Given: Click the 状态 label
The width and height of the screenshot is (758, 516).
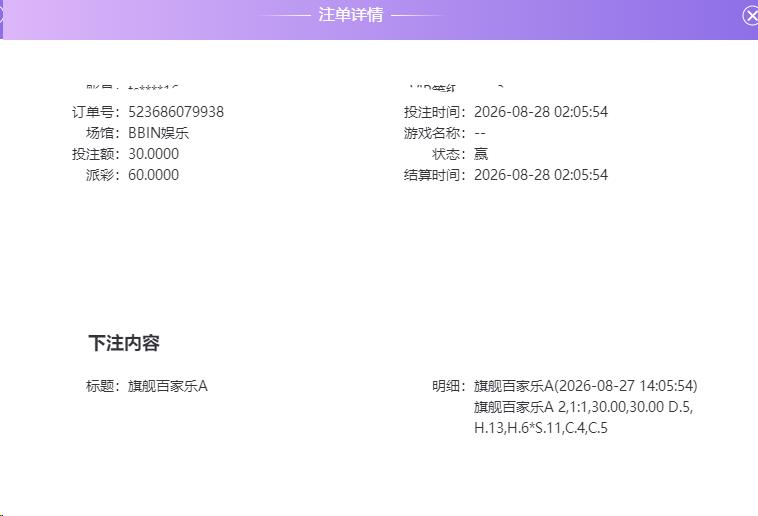Looking at the screenshot, I should click(449, 154).
